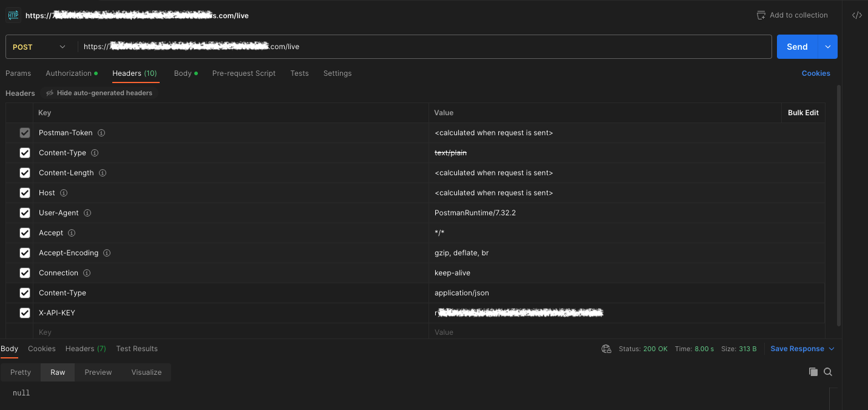Open the search icon in response pane

pyautogui.click(x=828, y=371)
